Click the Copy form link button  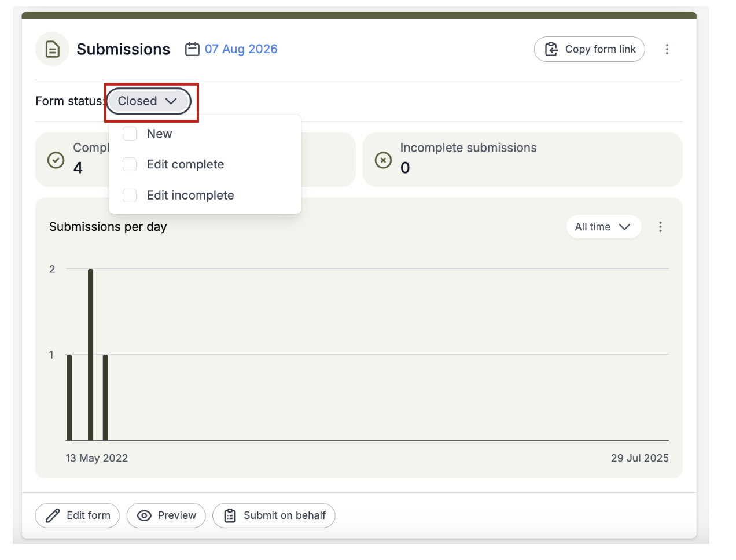click(589, 49)
